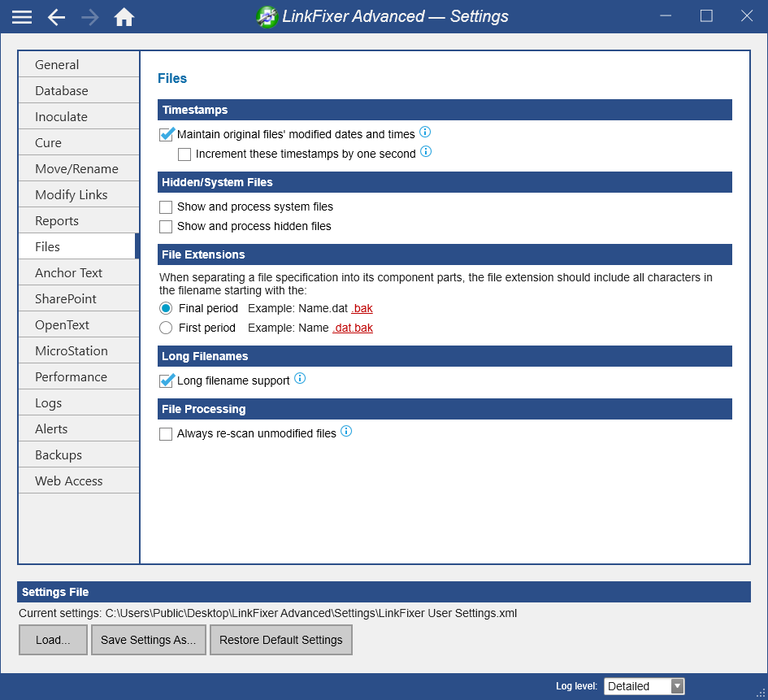
Task: Go forward with the right arrow
Action: coord(90,17)
